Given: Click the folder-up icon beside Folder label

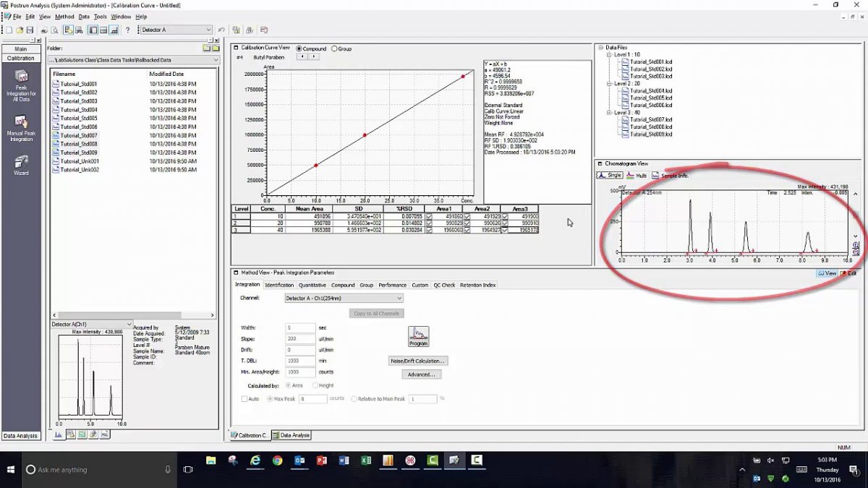Looking at the screenshot, I should tap(206, 48).
